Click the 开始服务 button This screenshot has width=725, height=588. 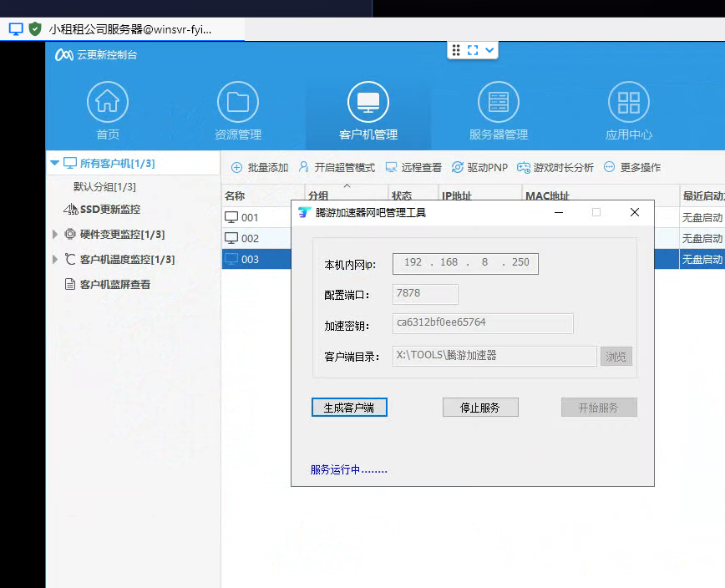coord(599,408)
